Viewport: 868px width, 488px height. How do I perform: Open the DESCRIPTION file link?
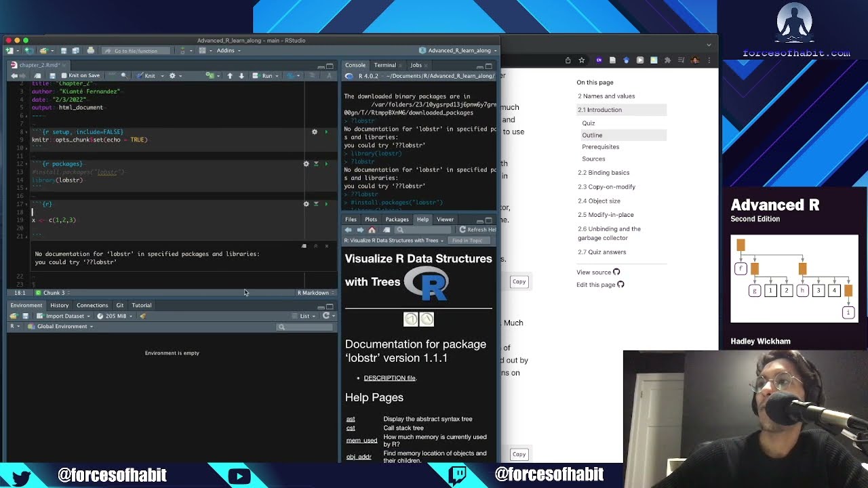point(389,378)
